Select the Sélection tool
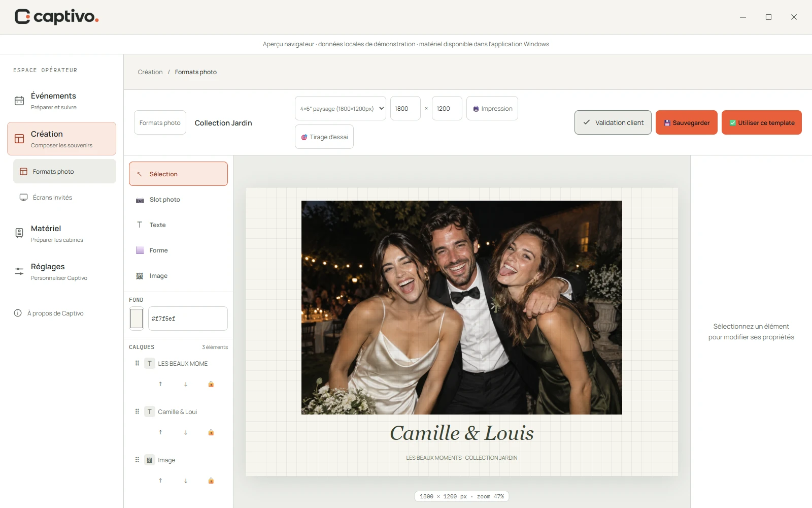 pyautogui.click(x=178, y=174)
